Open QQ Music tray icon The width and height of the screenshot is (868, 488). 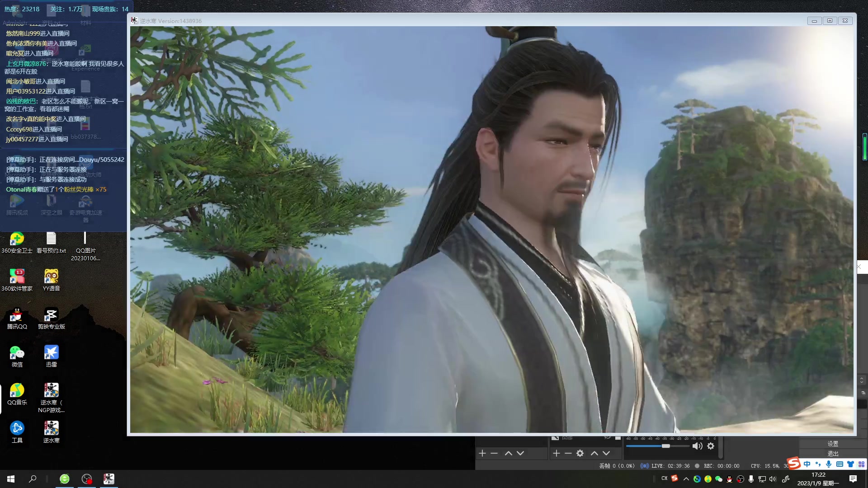[708, 479]
